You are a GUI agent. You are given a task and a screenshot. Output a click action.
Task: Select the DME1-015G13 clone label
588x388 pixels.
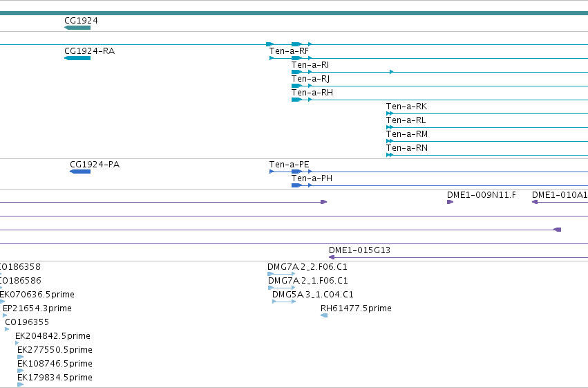point(359,250)
